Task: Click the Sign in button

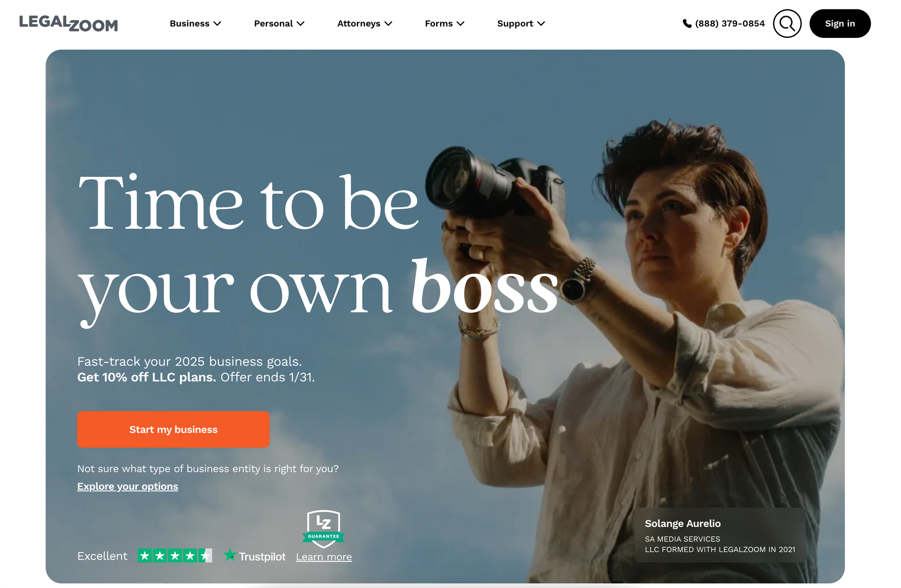Action: click(840, 23)
